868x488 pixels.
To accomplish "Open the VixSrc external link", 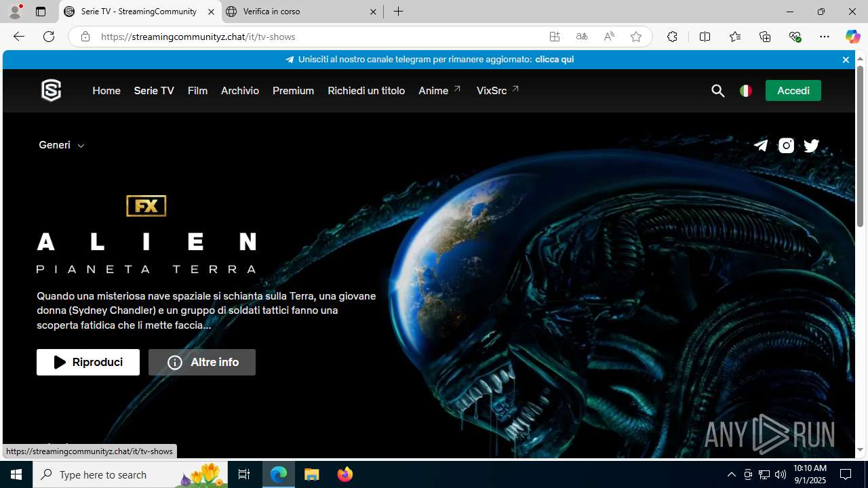I will [x=498, y=91].
